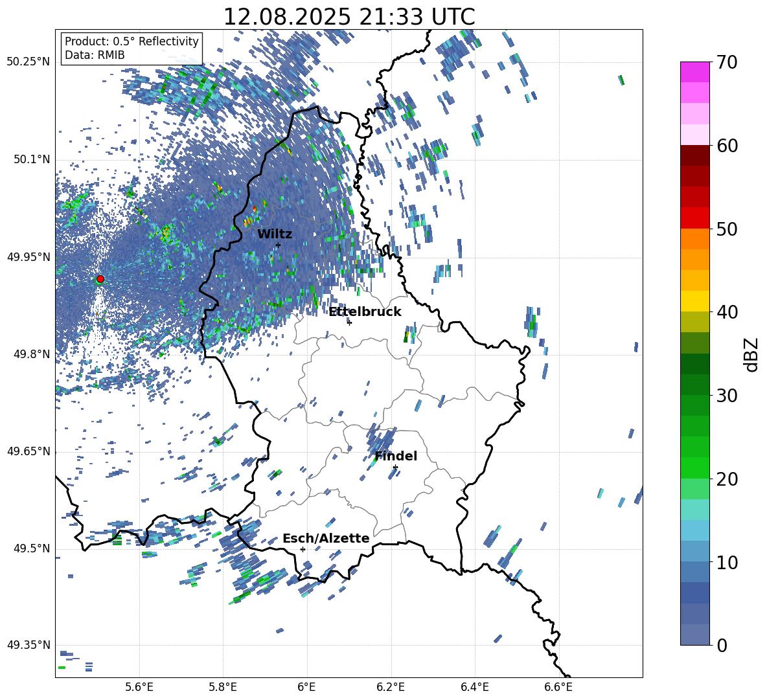Click the 70 tick on the colorbar

pos(727,62)
